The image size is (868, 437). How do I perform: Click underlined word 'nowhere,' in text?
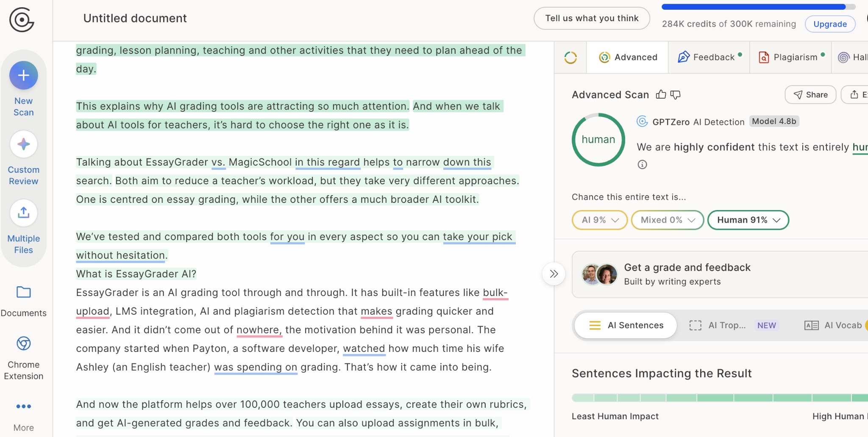click(259, 330)
